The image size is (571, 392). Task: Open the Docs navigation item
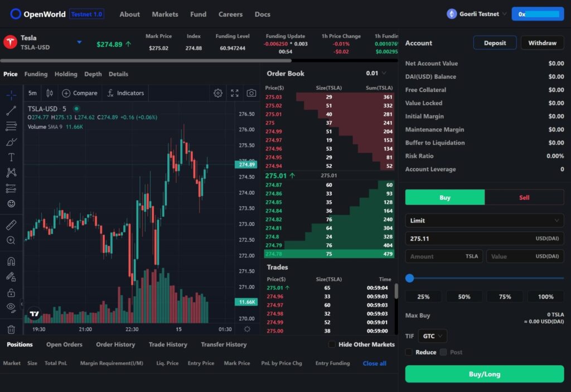click(262, 14)
